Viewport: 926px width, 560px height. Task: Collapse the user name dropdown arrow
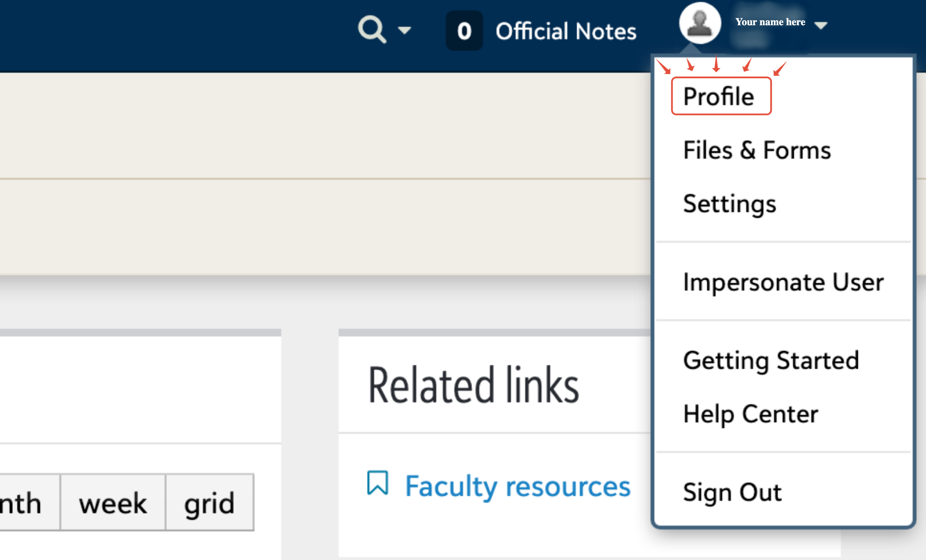[x=821, y=25]
